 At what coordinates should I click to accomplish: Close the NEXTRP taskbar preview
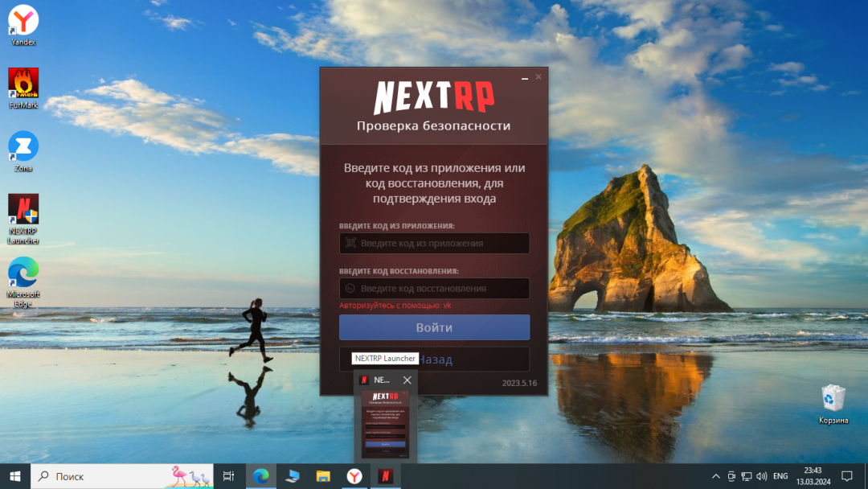(407, 380)
